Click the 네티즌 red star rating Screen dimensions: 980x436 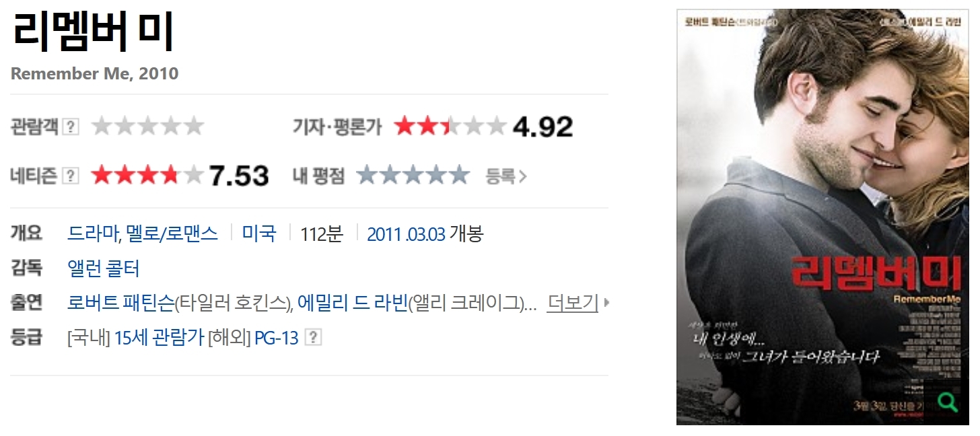[147, 176]
